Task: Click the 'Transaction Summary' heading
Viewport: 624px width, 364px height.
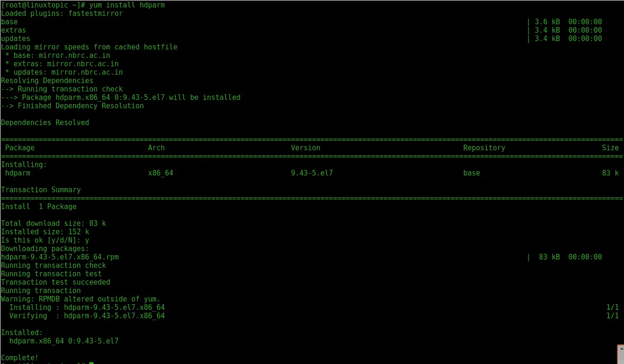Action: coord(41,189)
